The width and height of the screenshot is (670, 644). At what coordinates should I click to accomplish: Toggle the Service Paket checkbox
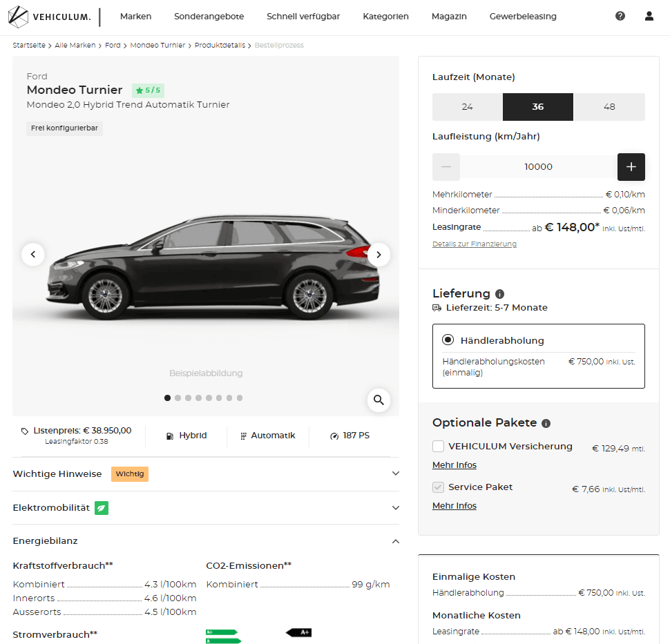[x=438, y=487]
